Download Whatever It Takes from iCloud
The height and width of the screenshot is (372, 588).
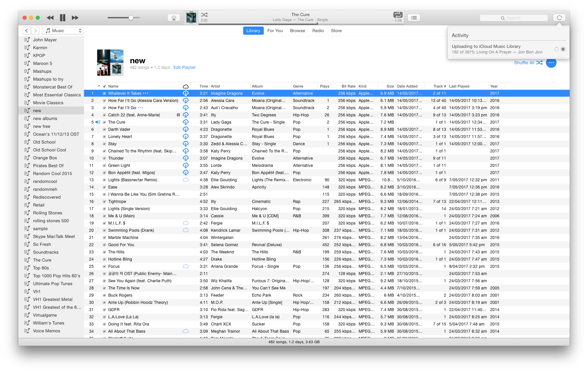[x=186, y=93]
